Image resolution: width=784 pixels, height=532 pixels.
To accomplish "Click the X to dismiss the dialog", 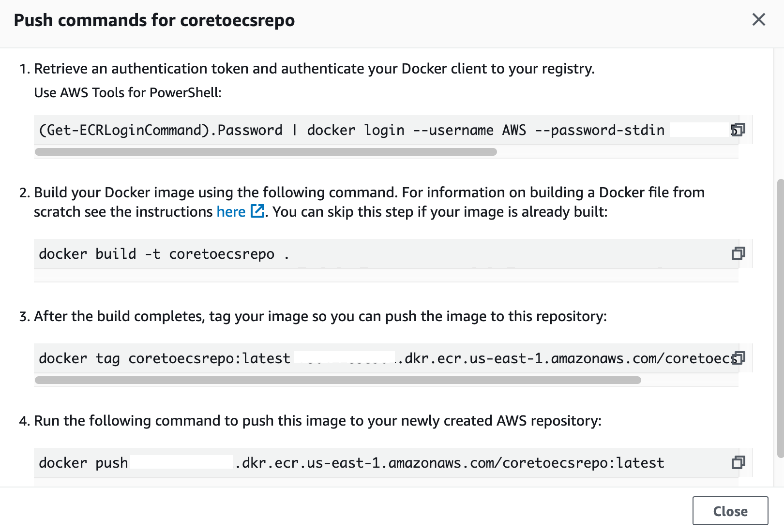I will coord(758,20).
